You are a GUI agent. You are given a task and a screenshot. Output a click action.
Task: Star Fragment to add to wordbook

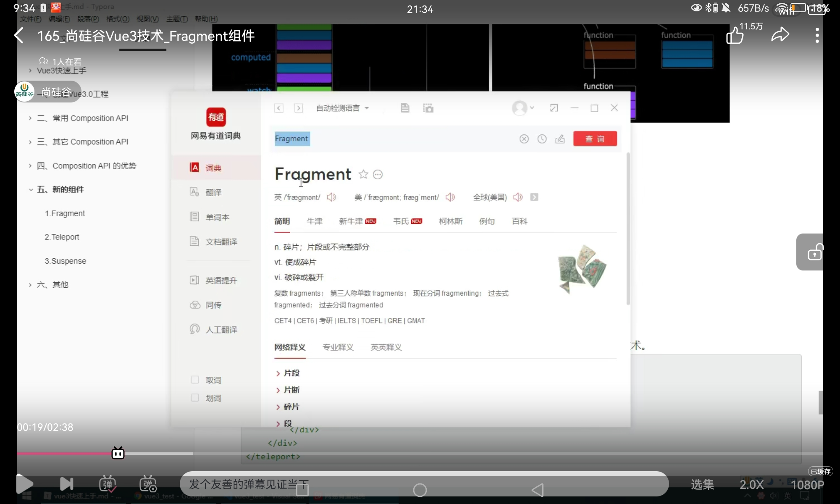tap(363, 174)
